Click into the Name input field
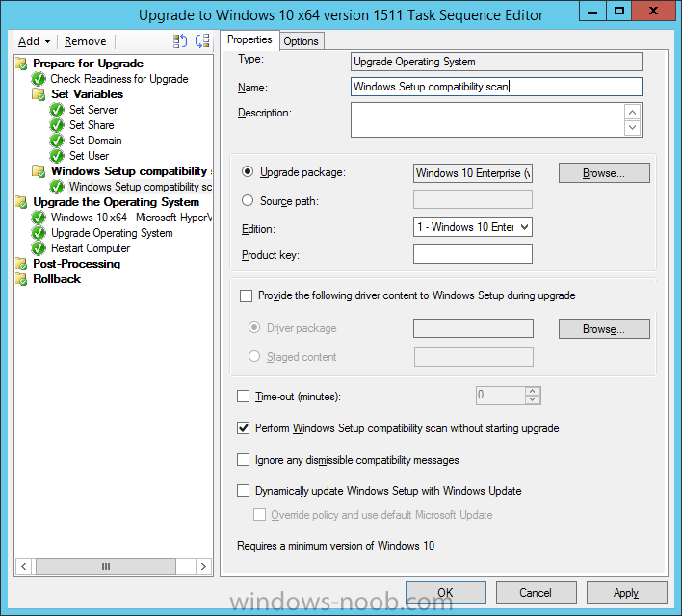 pos(496,87)
